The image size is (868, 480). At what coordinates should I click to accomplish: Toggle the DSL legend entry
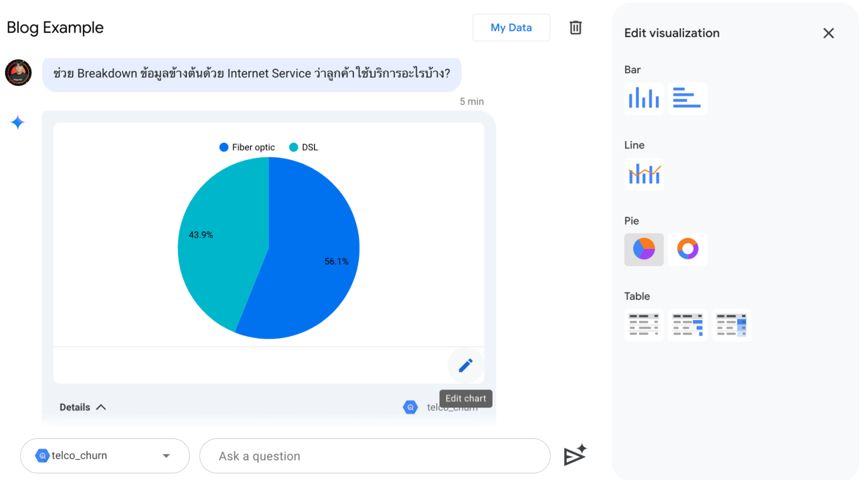click(304, 147)
